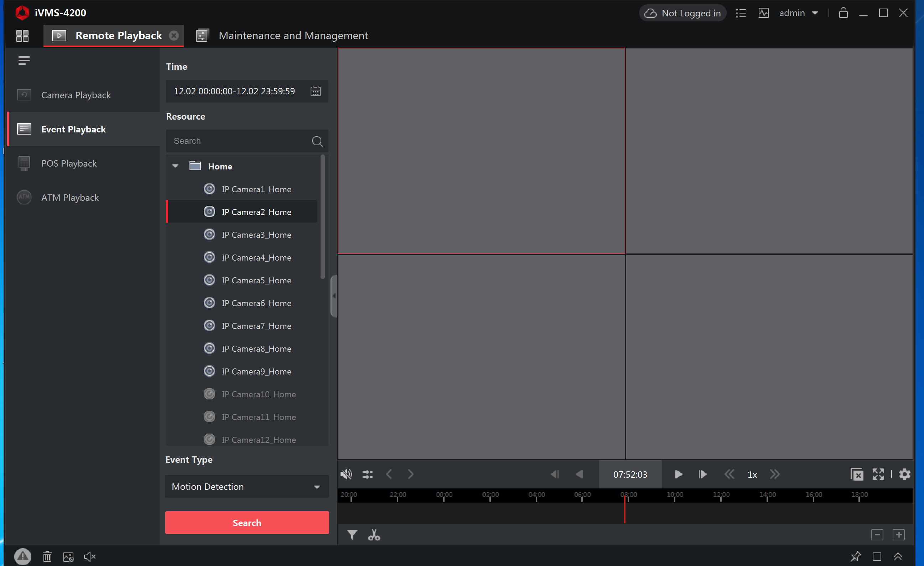
Task: Click Not Logged in to sign in
Action: point(682,12)
